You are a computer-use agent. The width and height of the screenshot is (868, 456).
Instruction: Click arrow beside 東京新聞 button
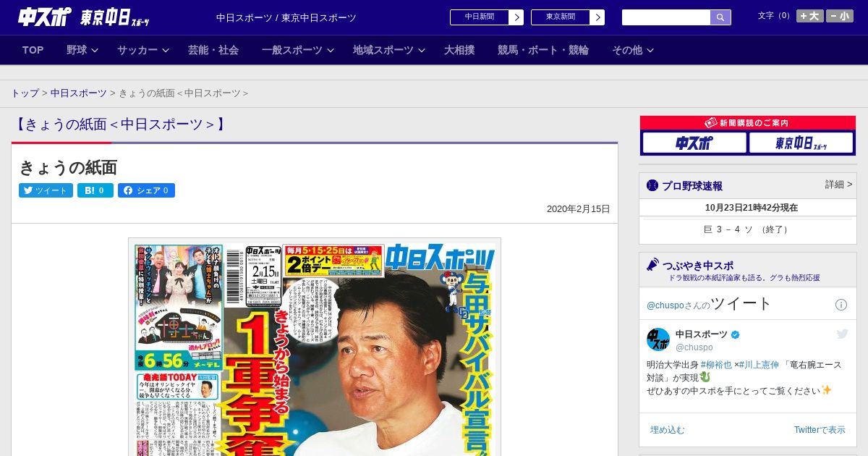tap(597, 17)
